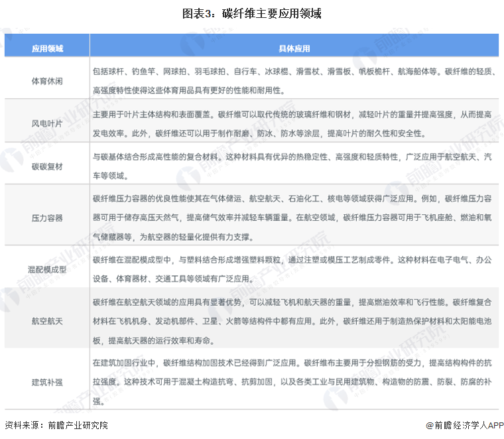The height and width of the screenshot is (439, 504).
Task: Click the text 碳纤维在混配模成型中
Action: click(x=132, y=260)
